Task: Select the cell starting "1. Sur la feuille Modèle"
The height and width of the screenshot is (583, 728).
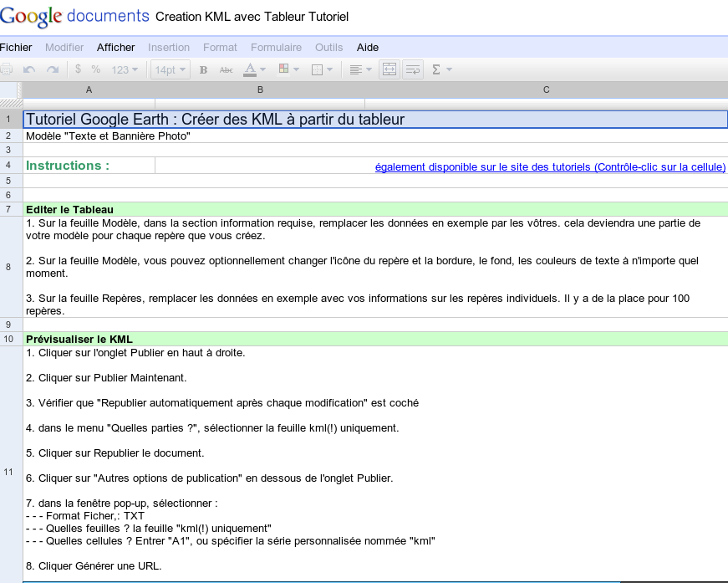Action: pyautogui.click(x=375, y=267)
